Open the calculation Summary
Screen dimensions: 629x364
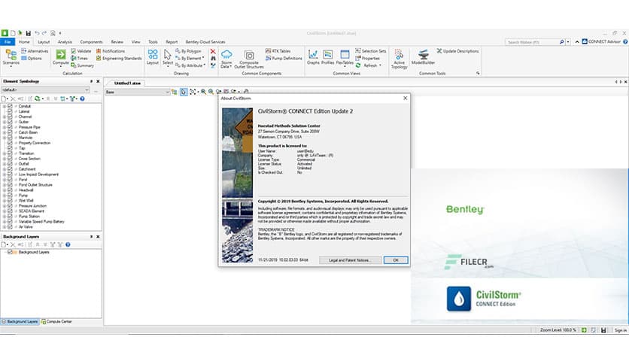[x=82, y=65]
